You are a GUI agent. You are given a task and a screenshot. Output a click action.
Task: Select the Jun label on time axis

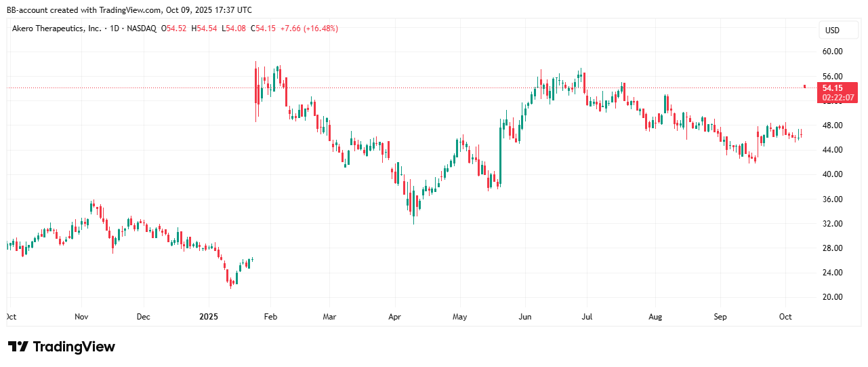[524, 317]
